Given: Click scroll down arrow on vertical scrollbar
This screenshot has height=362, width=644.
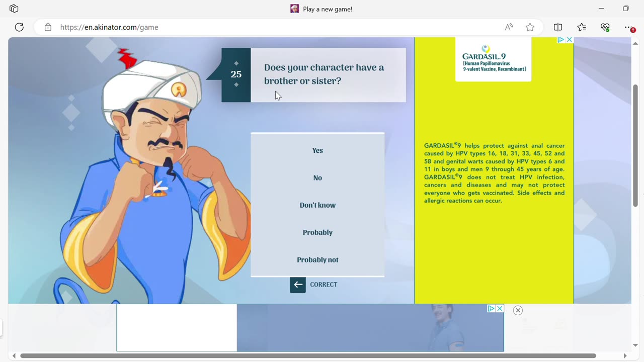Looking at the screenshot, I should click(x=635, y=345).
